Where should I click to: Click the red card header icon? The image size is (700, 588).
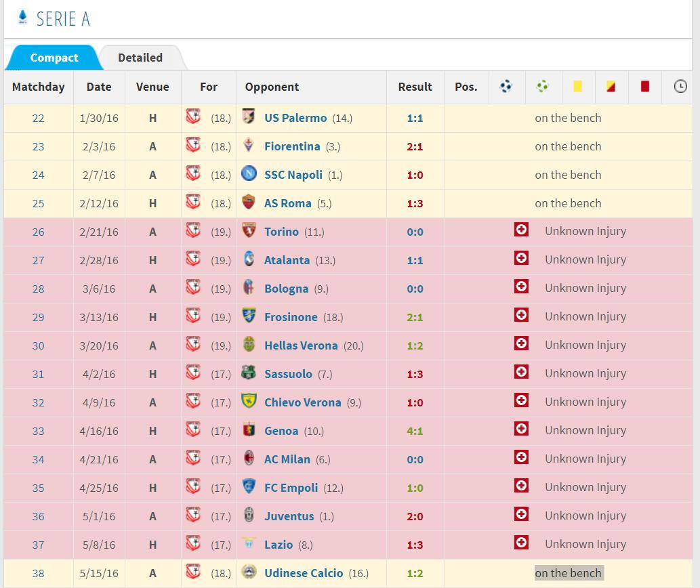[x=644, y=86]
